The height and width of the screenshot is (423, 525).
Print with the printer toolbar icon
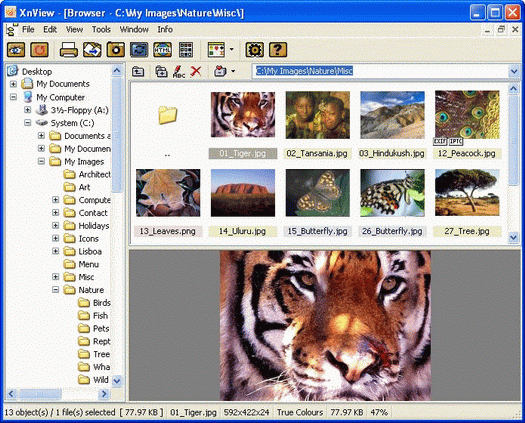tap(69, 50)
